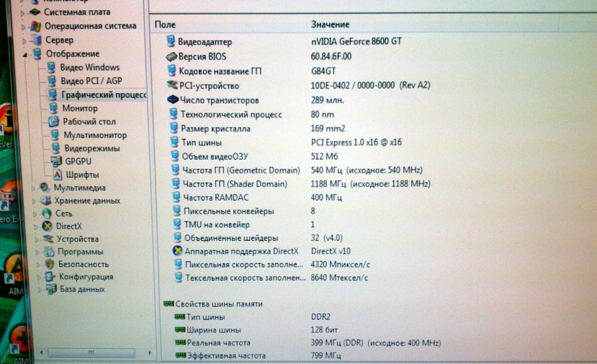Click the Видео Windows item icon
The height and width of the screenshot is (364, 597).
click(51, 68)
